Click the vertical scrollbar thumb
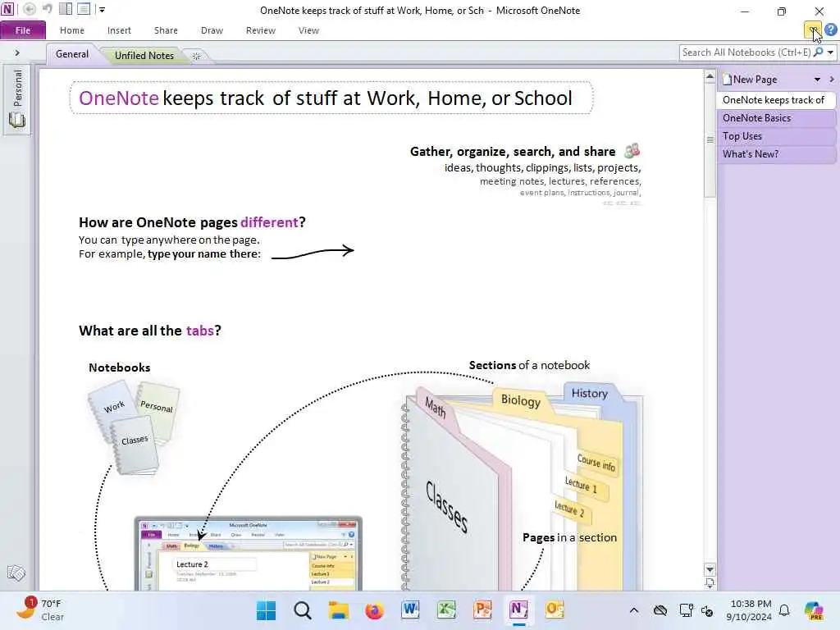840x630 pixels. (710, 140)
